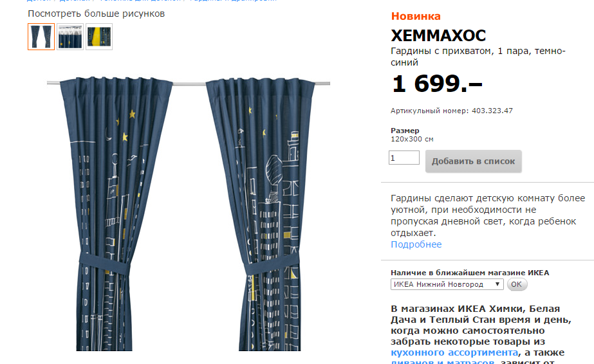Screen dimensions: 594x364
Task: Click the Гардины с прихватом product subtitle
Action: (x=478, y=57)
